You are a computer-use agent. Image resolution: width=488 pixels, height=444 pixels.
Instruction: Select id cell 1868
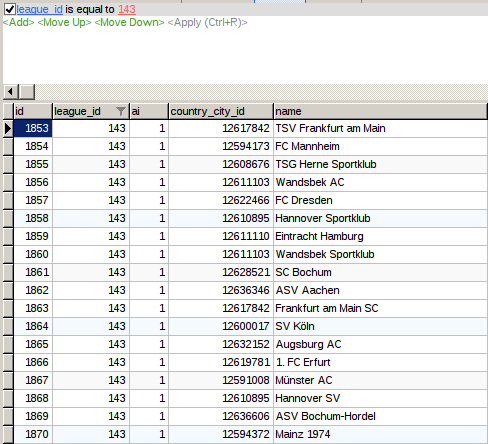[33, 398]
